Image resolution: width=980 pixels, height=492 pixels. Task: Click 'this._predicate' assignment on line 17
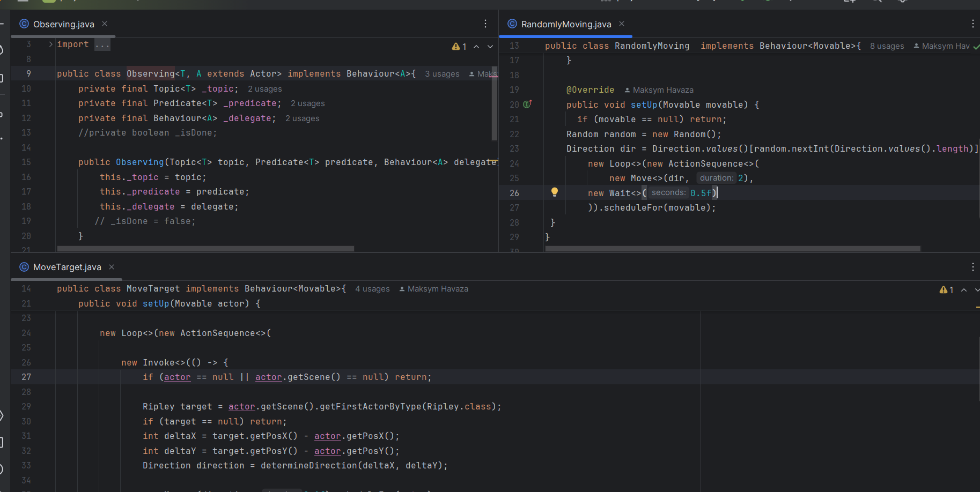(140, 192)
